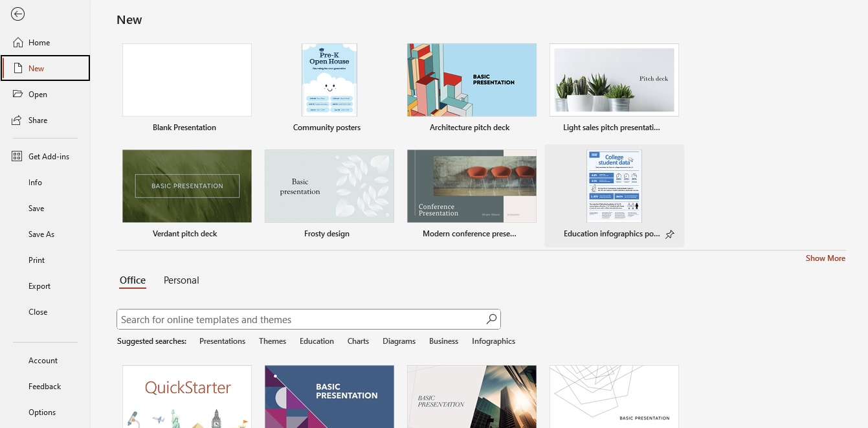Select the blue geometric Basic Presentation template

(329, 396)
